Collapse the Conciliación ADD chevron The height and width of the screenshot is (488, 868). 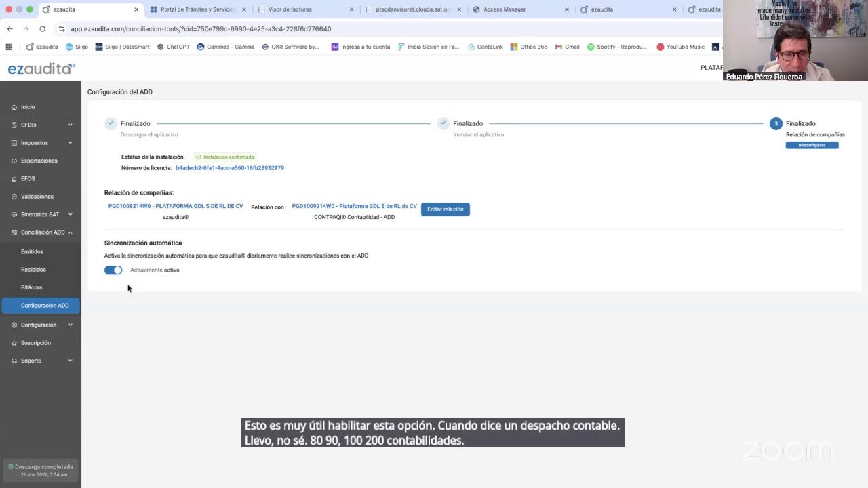click(x=71, y=232)
